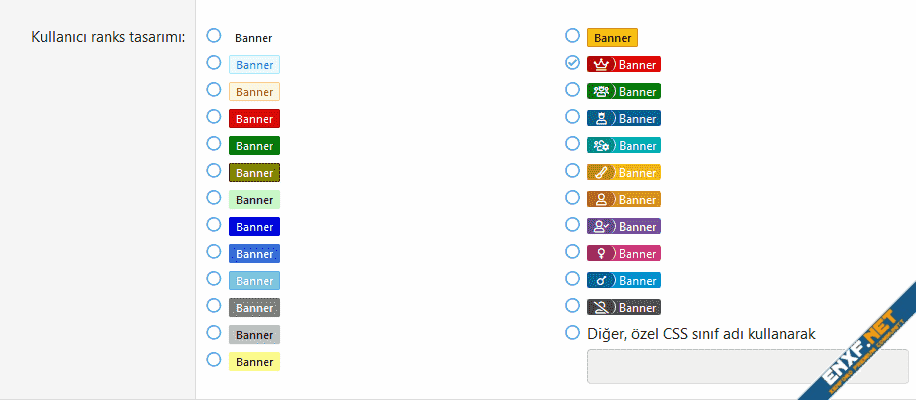916x400 pixels.
Task: Click the group users green banner
Action: tap(623, 92)
